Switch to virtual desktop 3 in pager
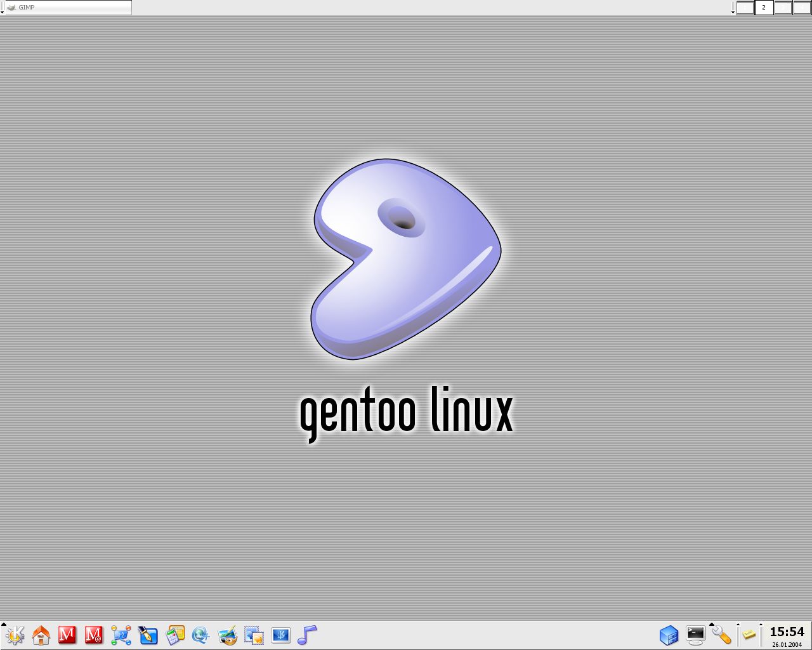 [783, 8]
